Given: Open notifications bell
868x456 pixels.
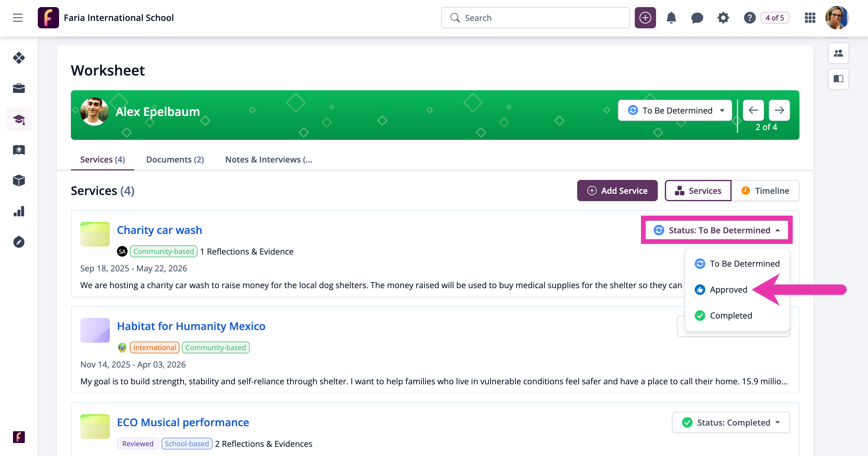Looking at the screenshot, I should [671, 17].
